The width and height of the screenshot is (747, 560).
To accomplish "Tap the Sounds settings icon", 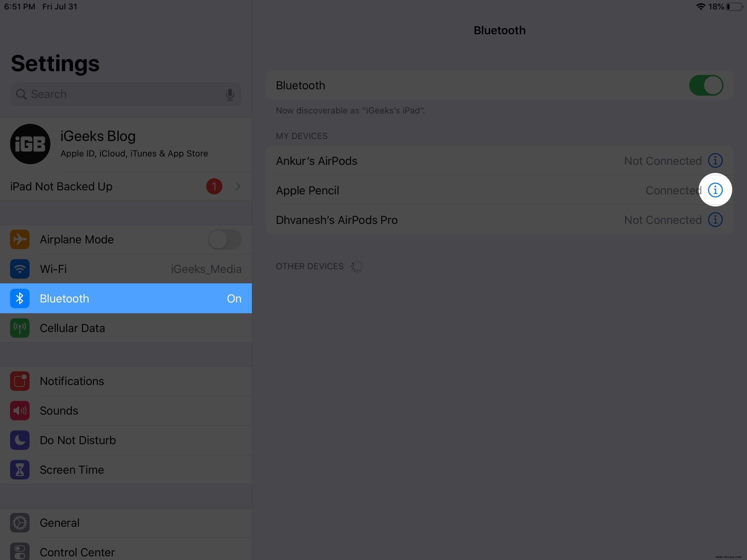I will pos(20,410).
